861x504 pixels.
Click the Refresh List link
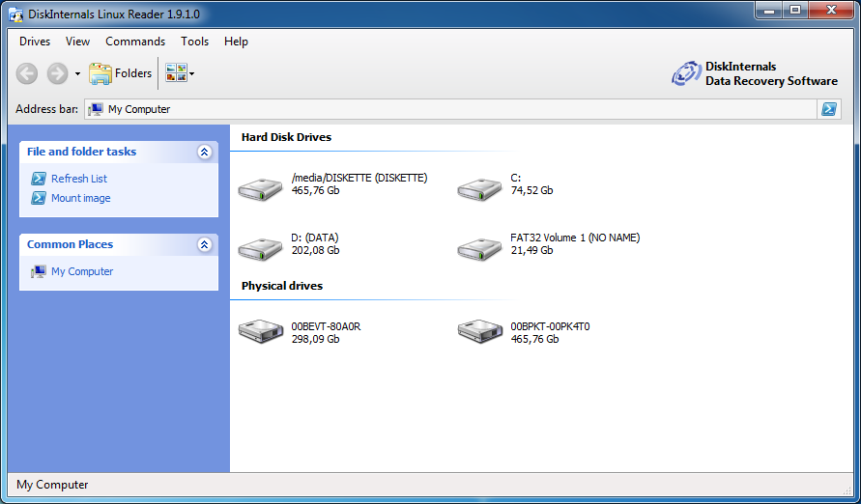(x=79, y=179)
